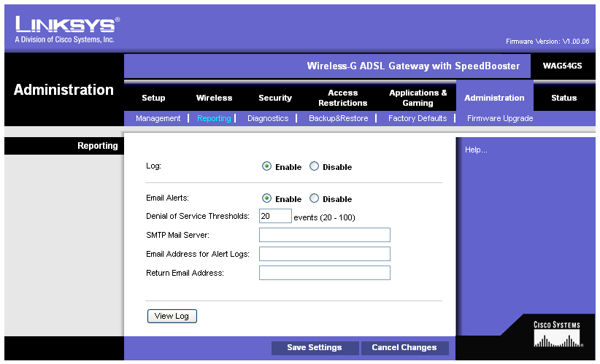Select Disable for Log
Viewport: 600px width, 364px height.
pyautogui.click(x=314, y=166)
